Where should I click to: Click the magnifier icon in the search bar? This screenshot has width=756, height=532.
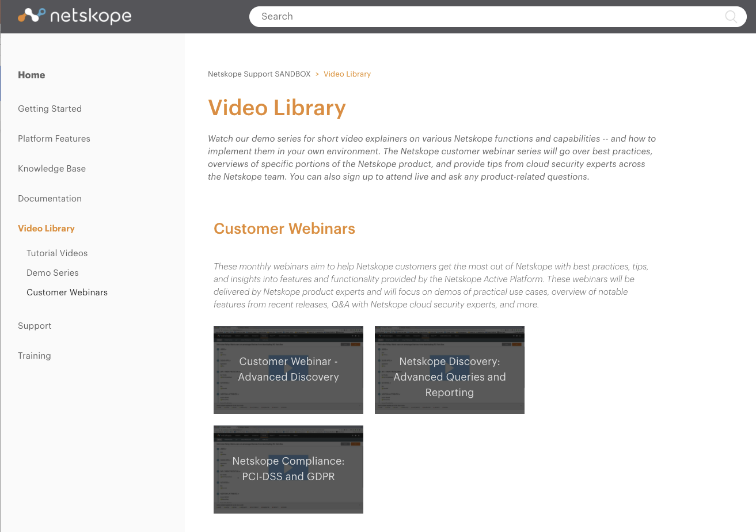pos(731,17)
